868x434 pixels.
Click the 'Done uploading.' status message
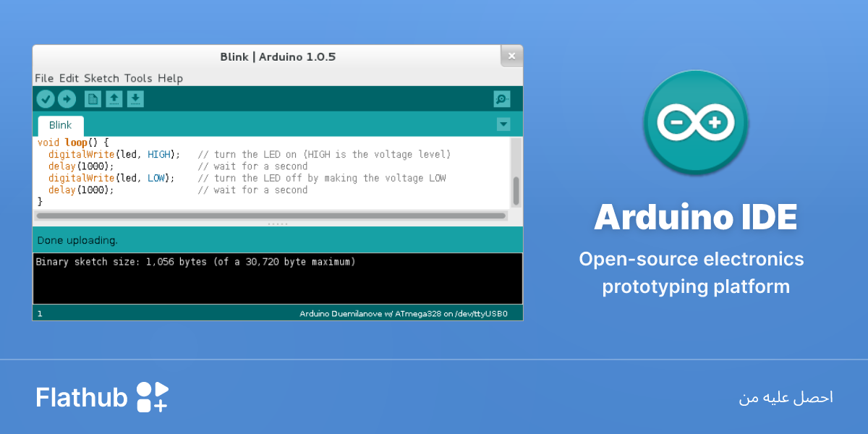click(x=77, y=240)
